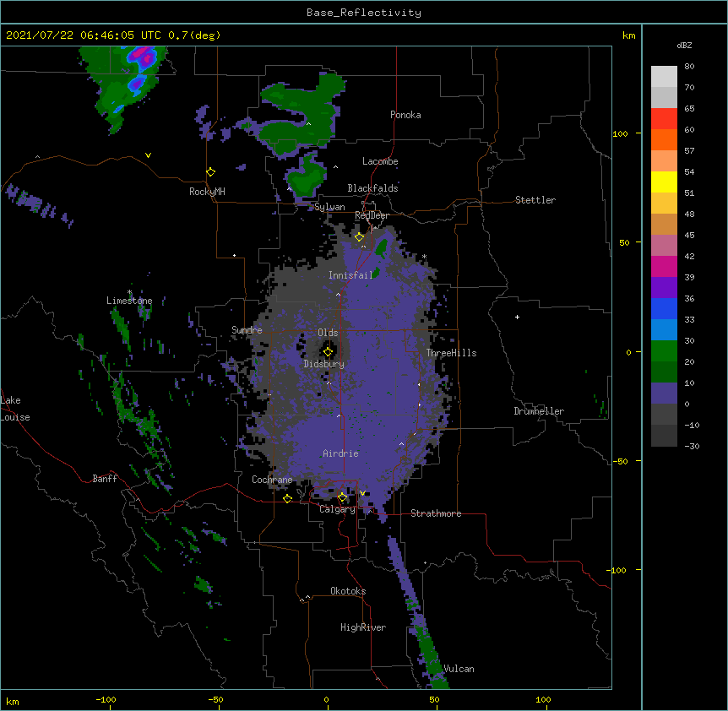Click the Lake Louise label
The image size is (728, 711).
pos(15,409)
